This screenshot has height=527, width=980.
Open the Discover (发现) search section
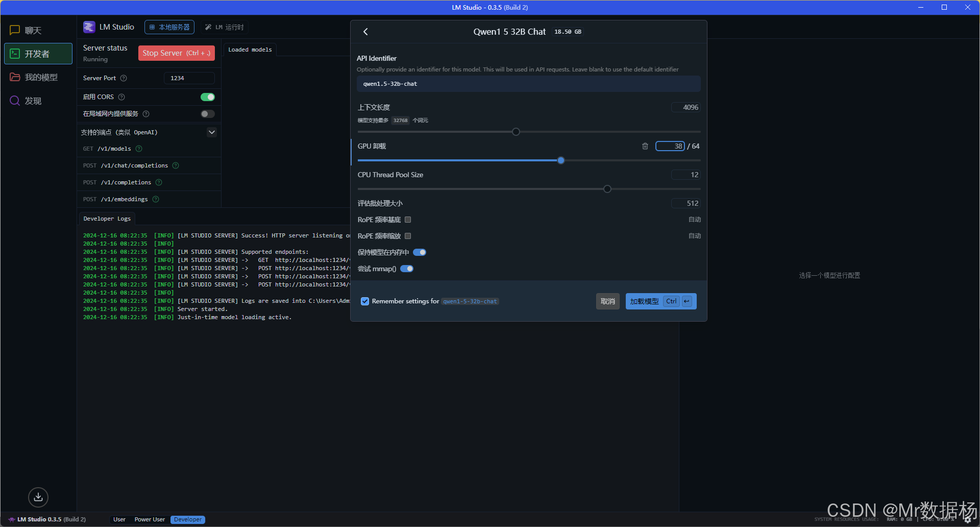coord(38,101)
